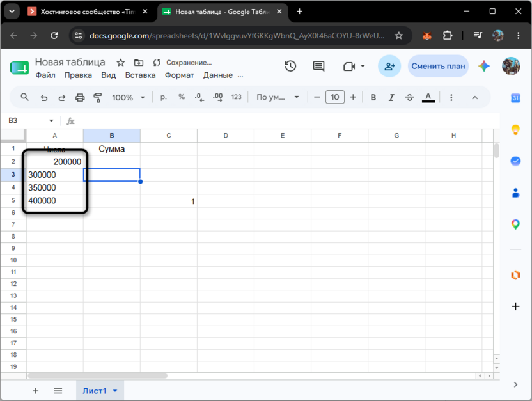The height and width of the screenshot is (401, 532).
Task: Open the font family dropdown
Action: (278, 97)
